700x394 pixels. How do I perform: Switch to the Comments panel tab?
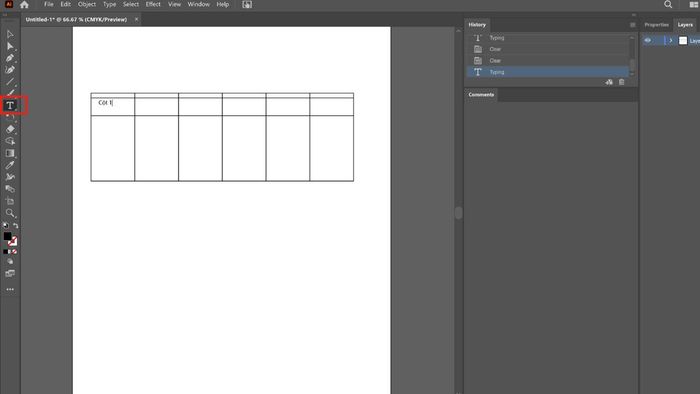481,95
